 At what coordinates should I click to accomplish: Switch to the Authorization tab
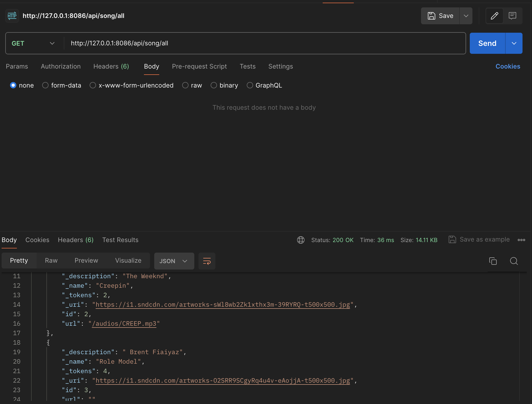[x=61, y=66]
